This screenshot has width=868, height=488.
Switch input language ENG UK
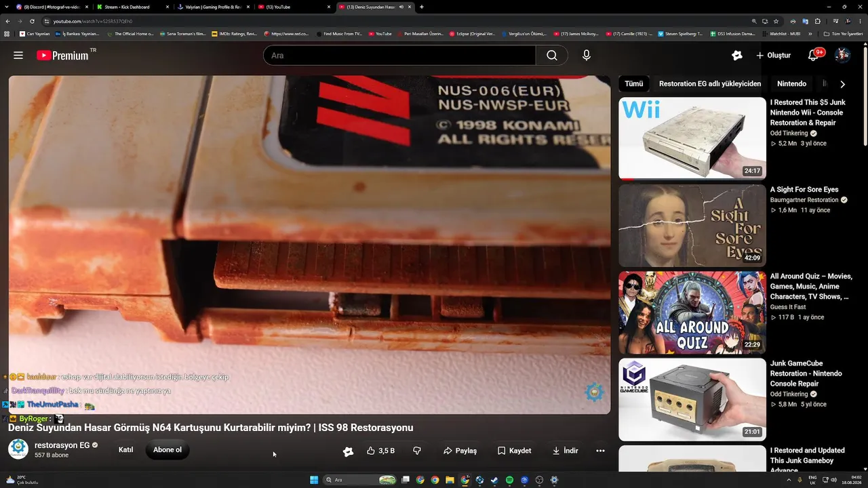coord(812,480)
